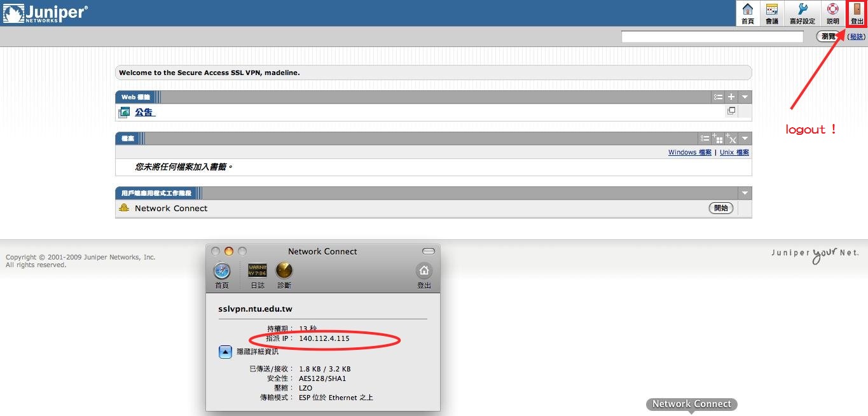Image resolution: width=868 pixels, height=416 pixels.
Task: Open the Unix 檔案 link
Action: pyautogui.click(x=734, y=153)
